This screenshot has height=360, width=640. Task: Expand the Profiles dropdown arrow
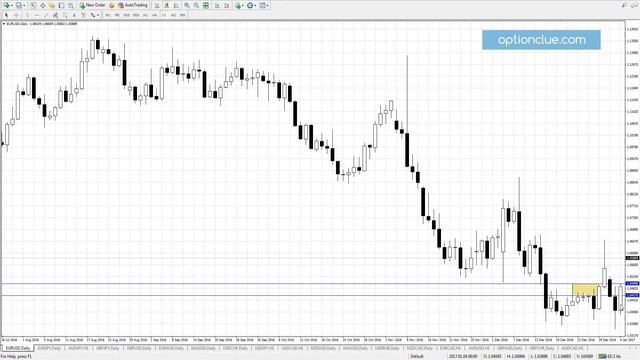tap(24, 5)
